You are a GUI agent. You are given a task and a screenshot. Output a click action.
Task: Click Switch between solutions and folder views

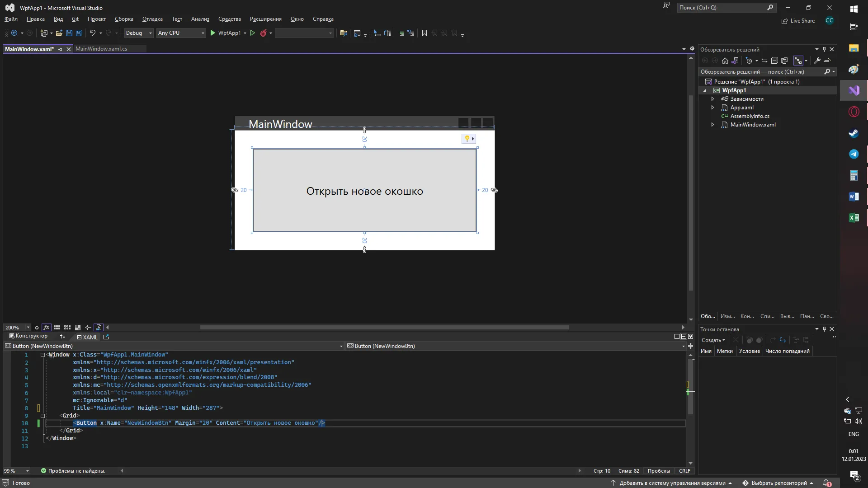(735, 61)
